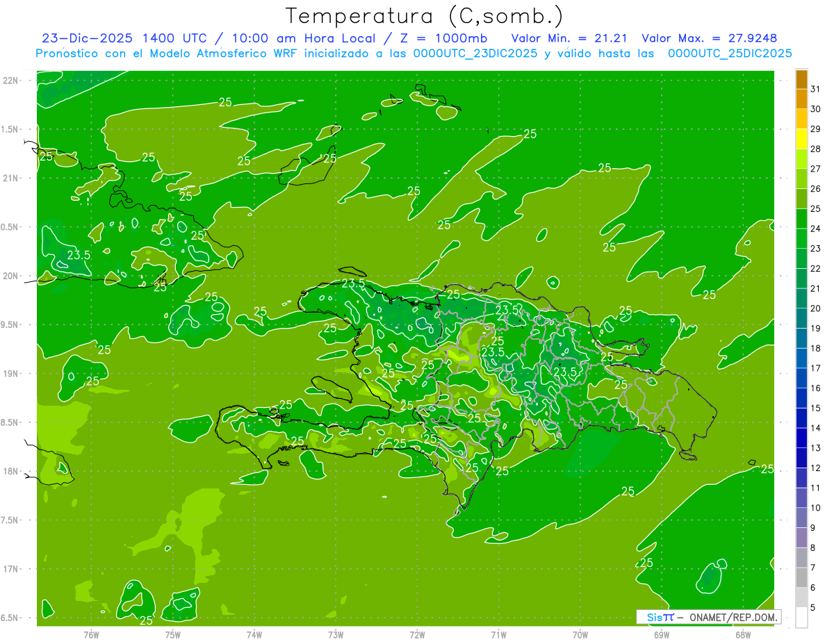The image size is (834, 644).
Task: Click the '74W' longitude axis label
Action: pos(254,634)
